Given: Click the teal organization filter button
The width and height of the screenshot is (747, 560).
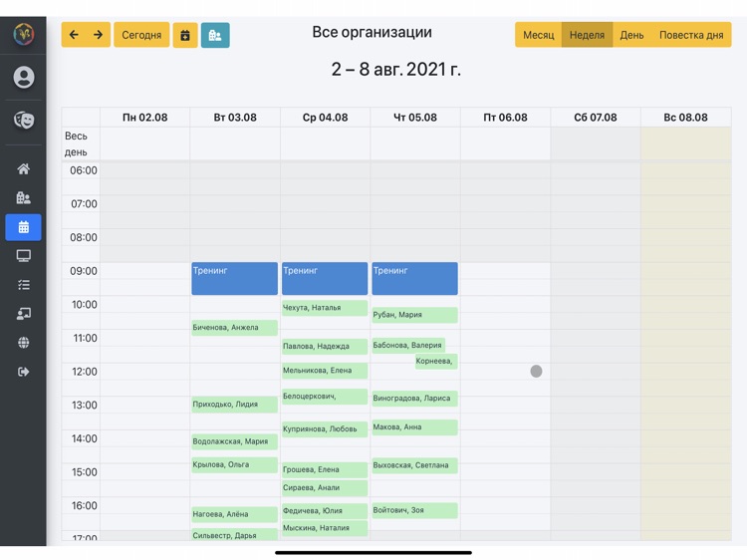Looking at the screenshot, I should pos(215,35).
